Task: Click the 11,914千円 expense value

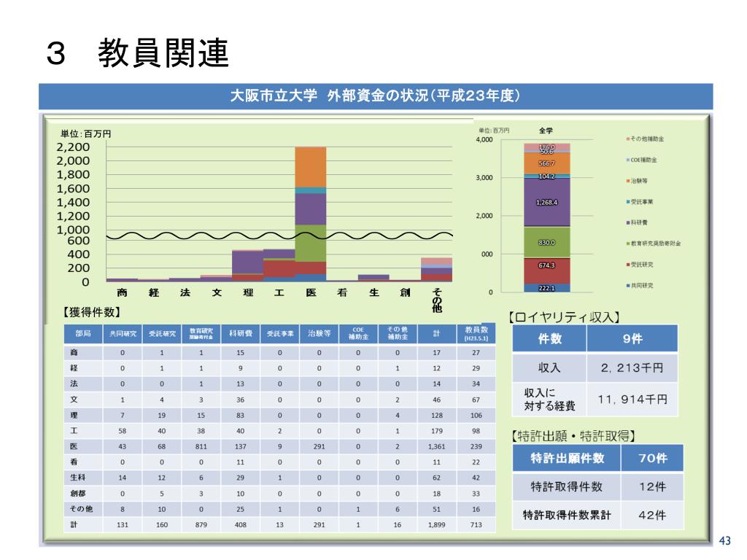Action: tap(632, 399)
